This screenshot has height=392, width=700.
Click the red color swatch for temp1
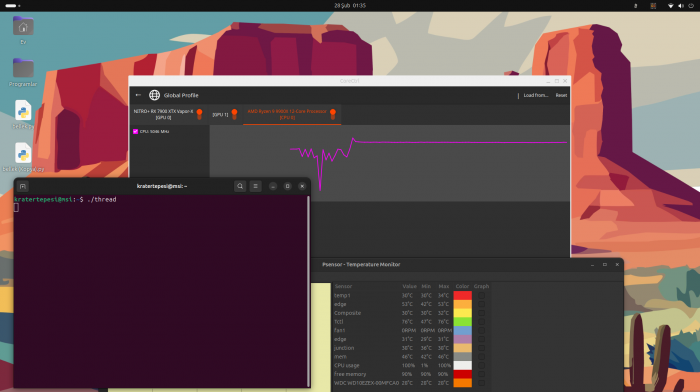[x=462, y=296]
